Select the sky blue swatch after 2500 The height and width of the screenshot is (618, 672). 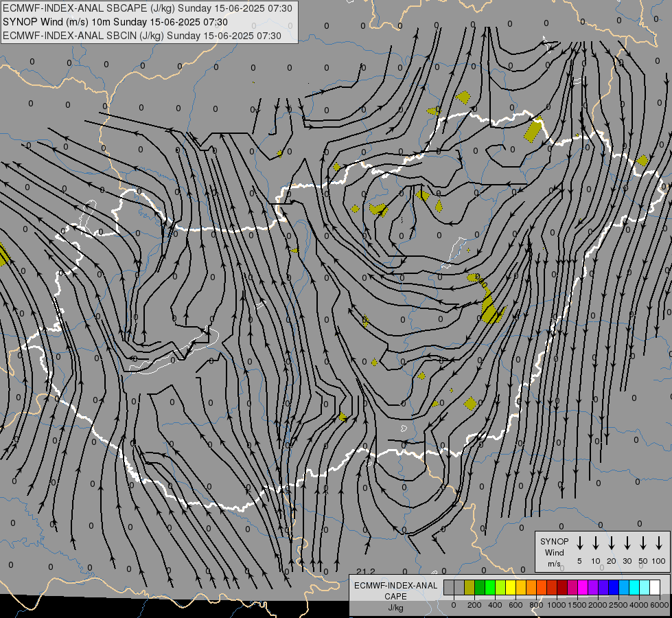tap(623, 587)
